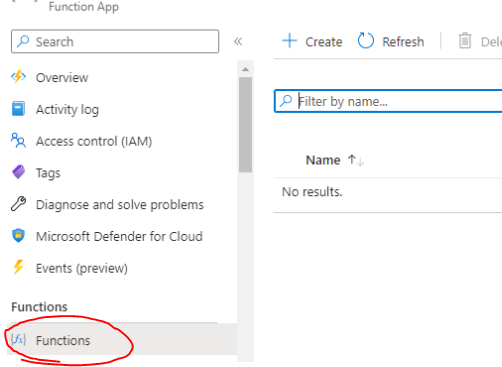Click the sidebar scrollbar thumb
Image resolution: width=502 pixels, height=367 pixels.
246,125
